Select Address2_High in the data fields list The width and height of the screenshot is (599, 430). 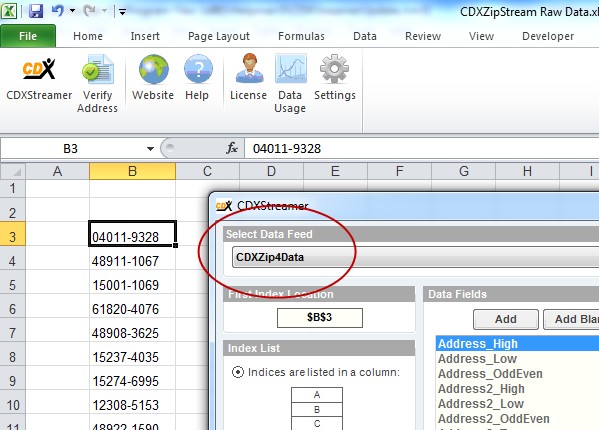click(x=517, y=388)
